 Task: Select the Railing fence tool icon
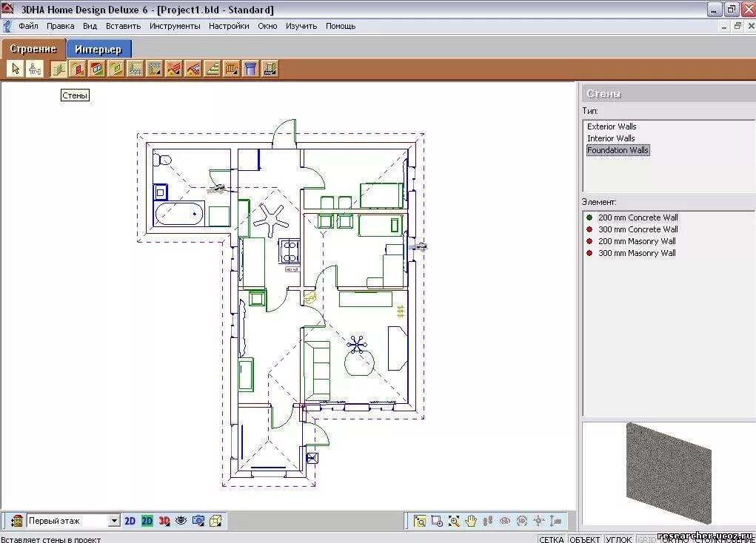coord(232,69)
